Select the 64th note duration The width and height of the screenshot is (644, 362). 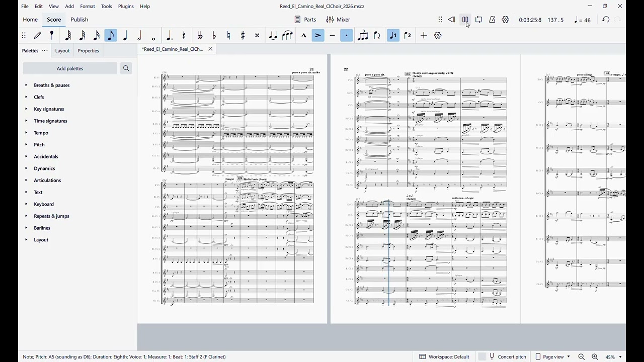68,35
